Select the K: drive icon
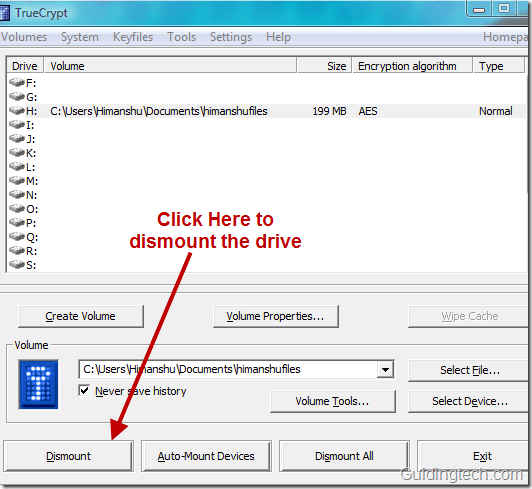 click(17, 153)
